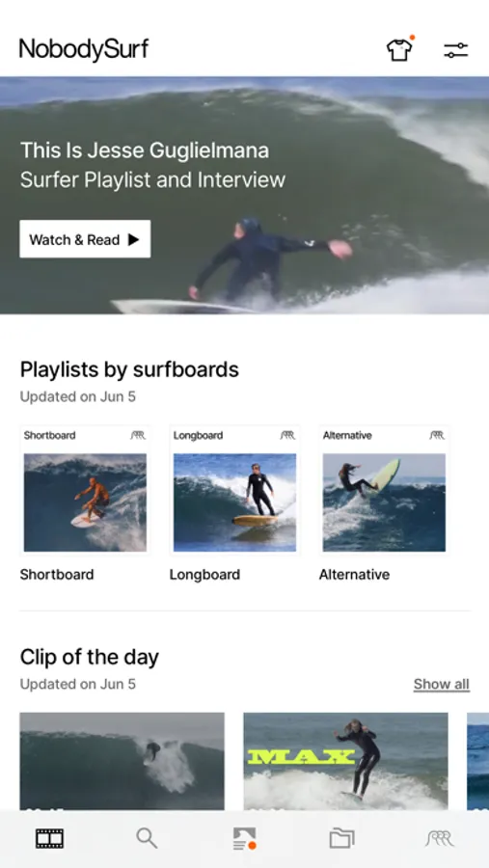Select the Alternative caption label
489x868 pixels.
[354, 575]
